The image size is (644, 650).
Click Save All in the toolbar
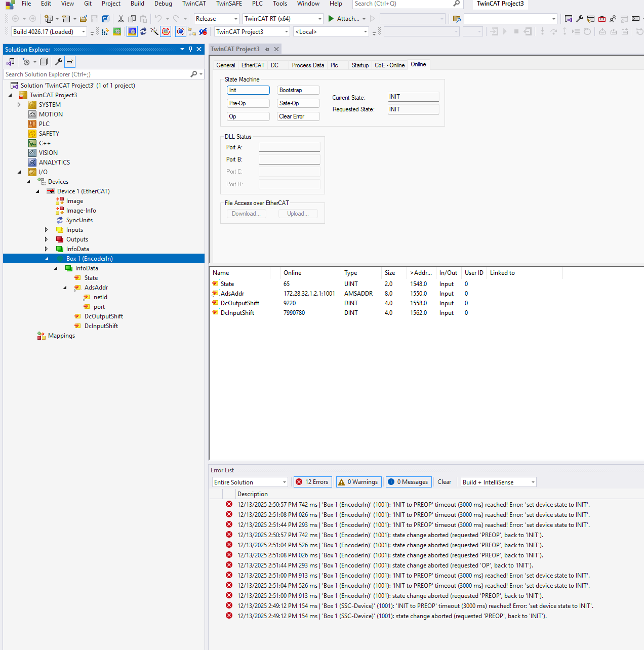105,19
